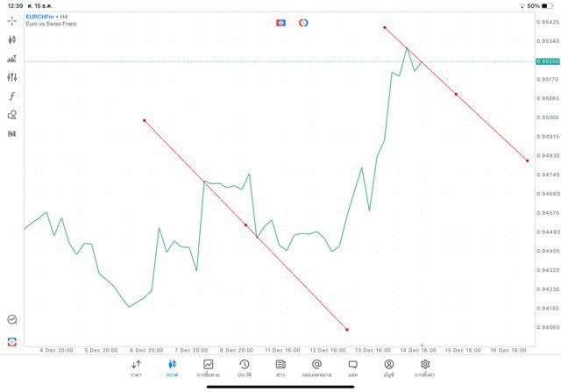Select the red trendline's middle anchor point on the right
This screenshot has height=392, width=561.
point(456,94)
